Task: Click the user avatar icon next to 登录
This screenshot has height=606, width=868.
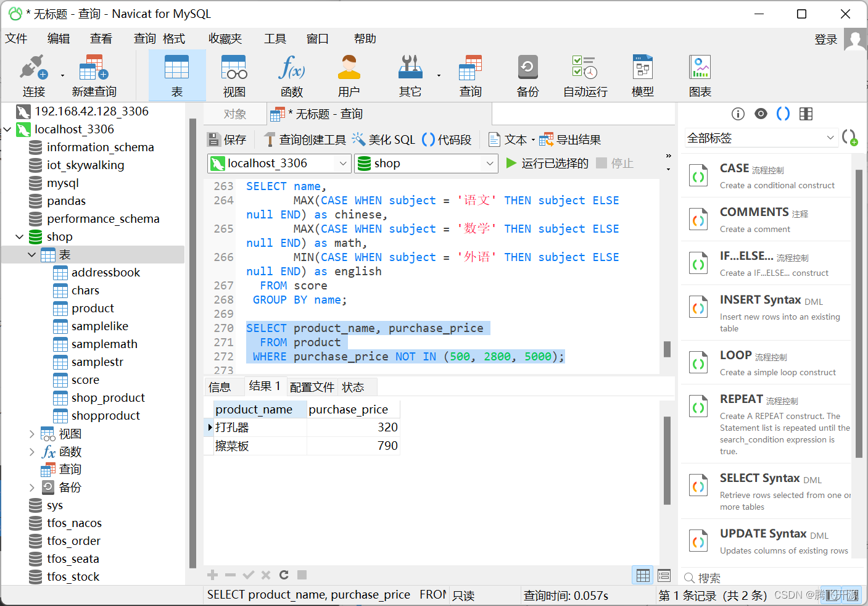Action: (x=855, y=39)
